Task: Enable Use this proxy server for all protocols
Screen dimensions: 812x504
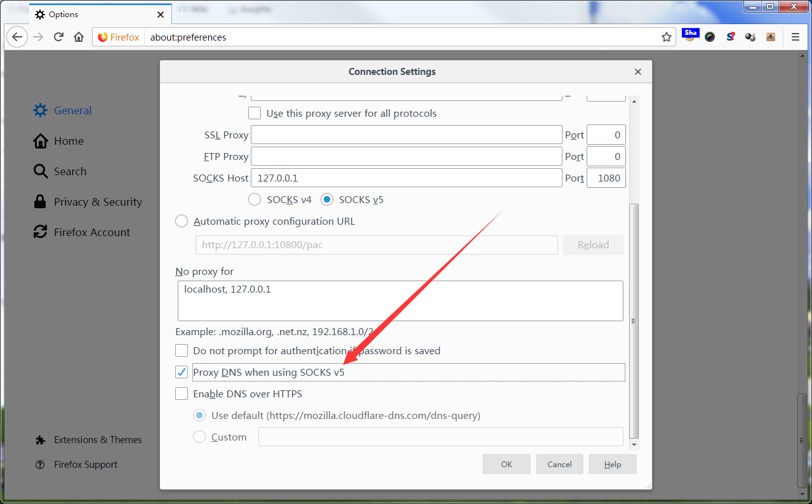Action: click(x=255, y=114)
